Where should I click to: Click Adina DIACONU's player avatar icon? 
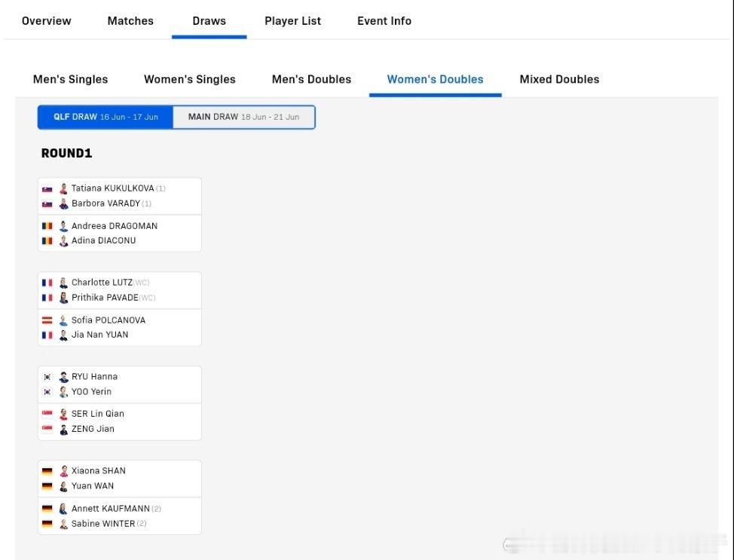[x=63, y=240]
